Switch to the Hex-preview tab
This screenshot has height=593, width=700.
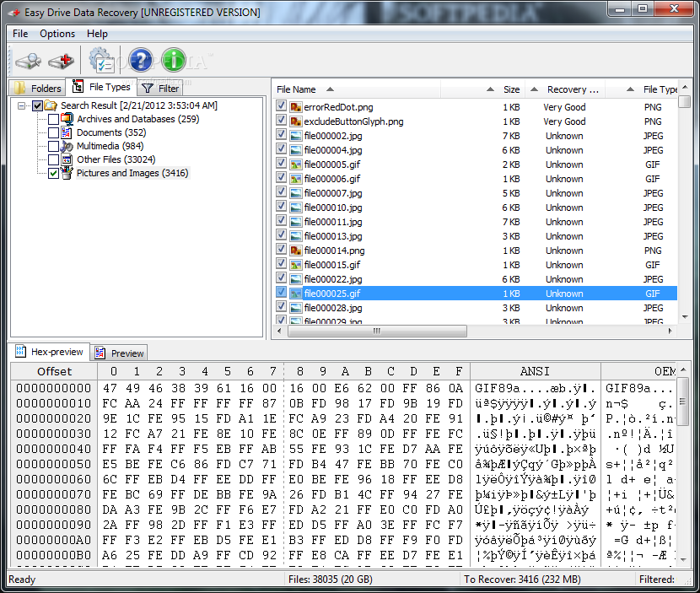pos(50,352)
